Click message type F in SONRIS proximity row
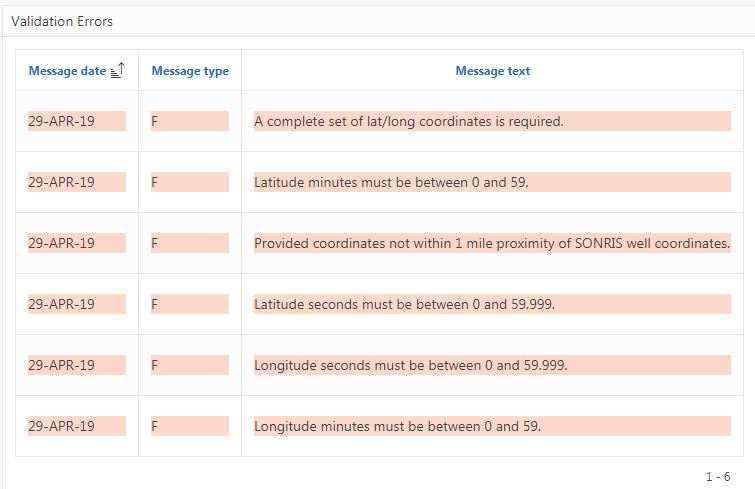The width and height of the screenshot is (755, 489). [155, 243]
